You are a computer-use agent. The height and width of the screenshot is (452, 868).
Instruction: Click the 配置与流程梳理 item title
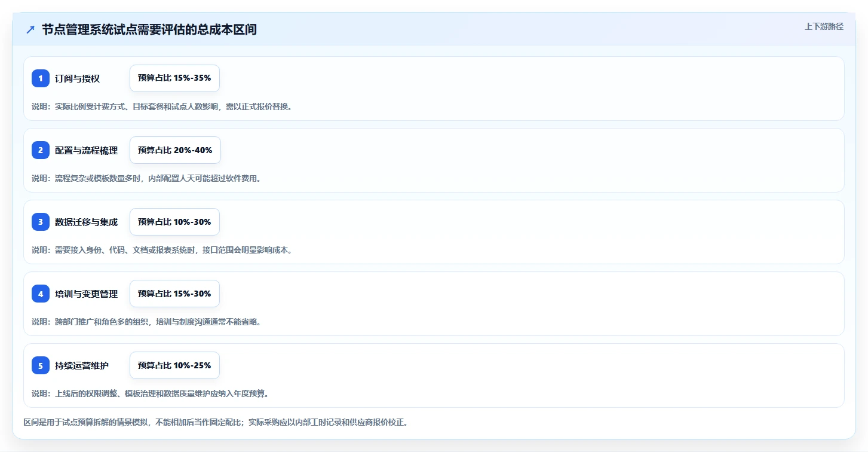[86, 150]
